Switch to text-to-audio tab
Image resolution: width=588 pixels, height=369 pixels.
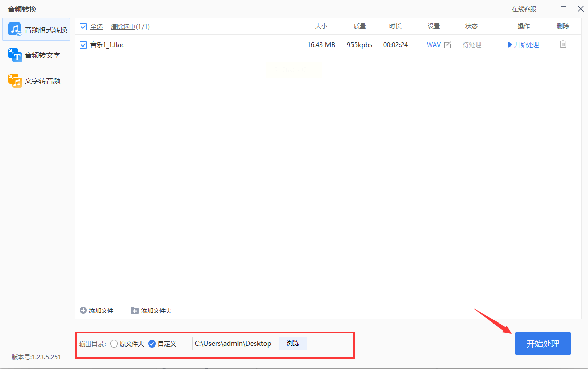tap(36, 81)
